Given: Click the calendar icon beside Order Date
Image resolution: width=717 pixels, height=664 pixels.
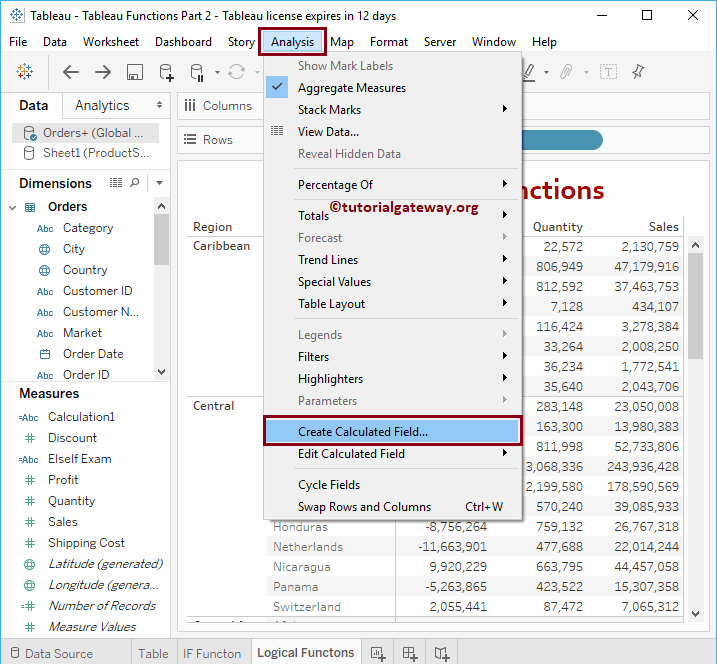Looking at the screenshot, I should pos(45,354).
